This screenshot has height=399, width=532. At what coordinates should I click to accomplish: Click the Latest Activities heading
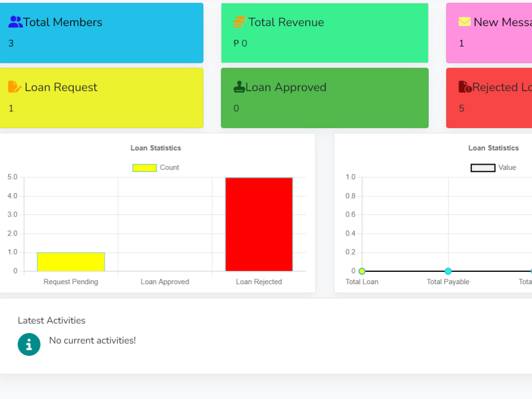coord(52,320)
